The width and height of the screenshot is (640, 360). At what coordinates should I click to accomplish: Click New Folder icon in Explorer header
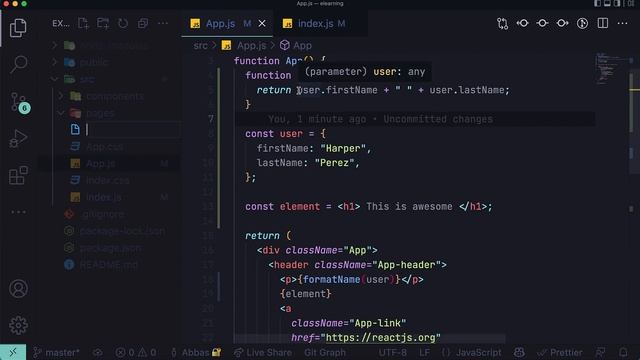[x=103, y=23]
